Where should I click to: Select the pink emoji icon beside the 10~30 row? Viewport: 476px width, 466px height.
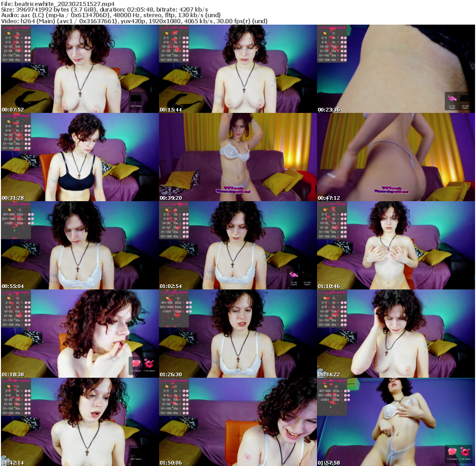click(x=26, y=46)
